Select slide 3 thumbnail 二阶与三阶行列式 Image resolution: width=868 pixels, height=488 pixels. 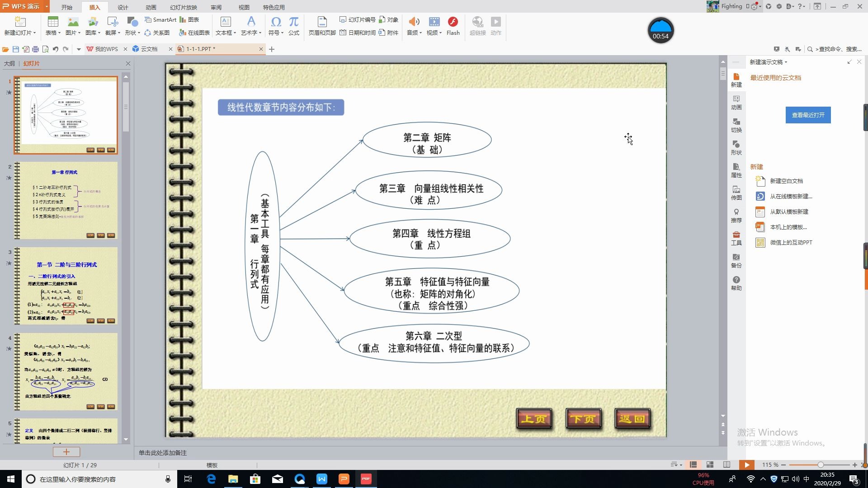pos(66,286)
